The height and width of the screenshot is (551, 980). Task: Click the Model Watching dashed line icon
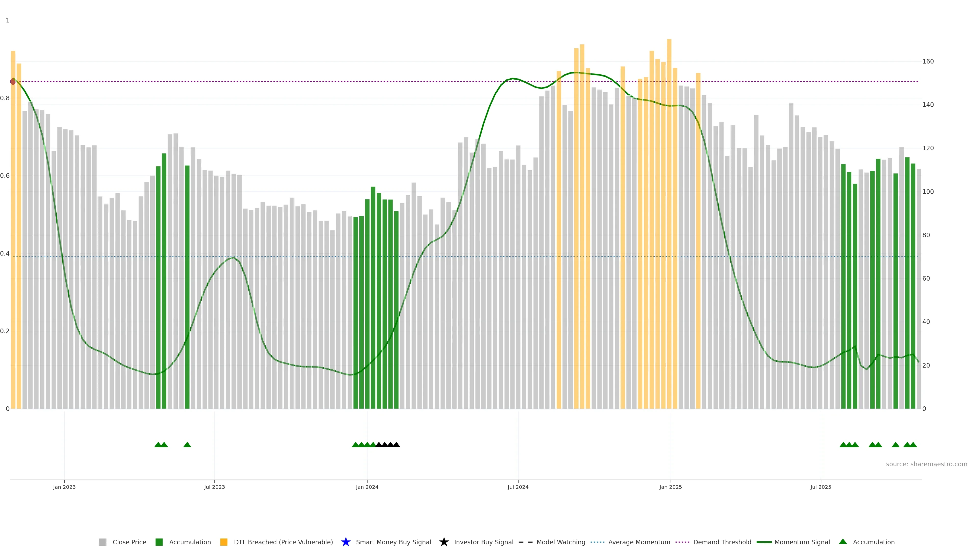525,542
